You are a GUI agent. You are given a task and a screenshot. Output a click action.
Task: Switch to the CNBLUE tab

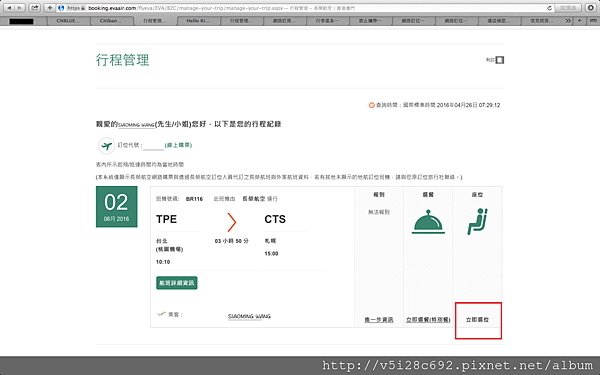[x=68, y=21]
